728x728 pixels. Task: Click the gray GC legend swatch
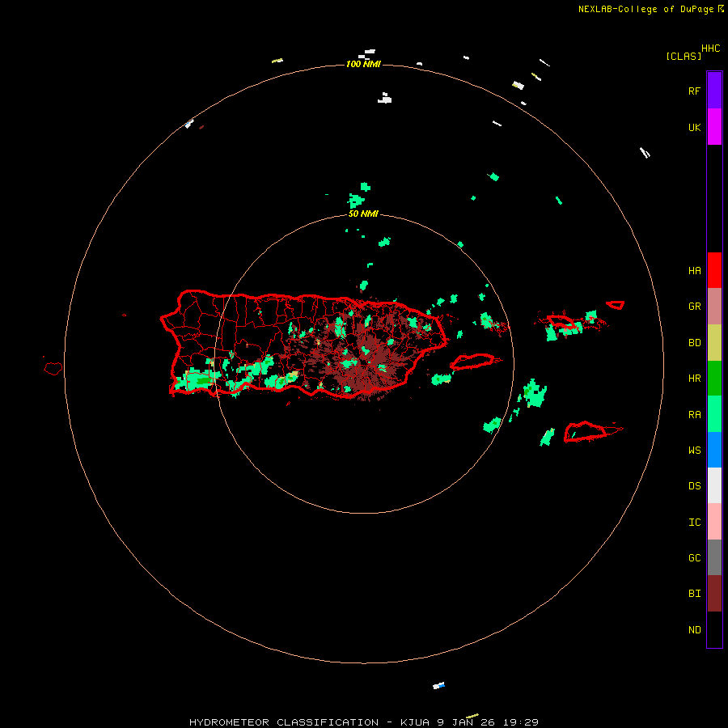pyautogui.click(x=714, y=557)
